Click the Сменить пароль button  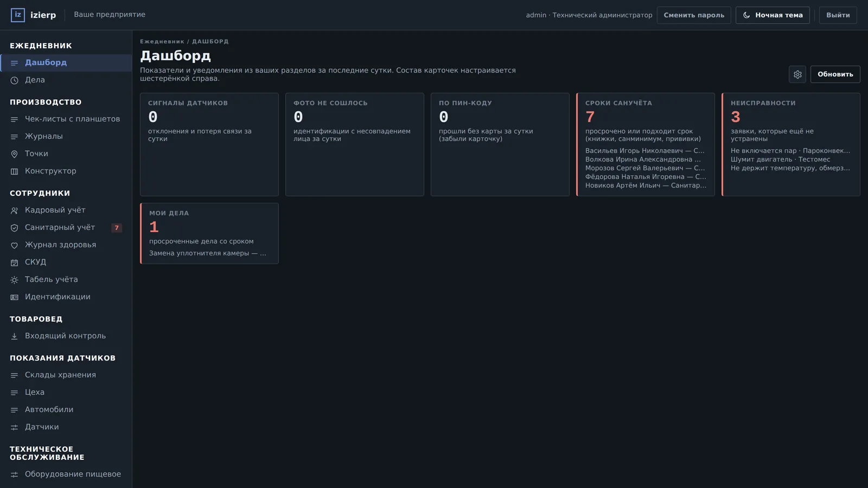694,15
